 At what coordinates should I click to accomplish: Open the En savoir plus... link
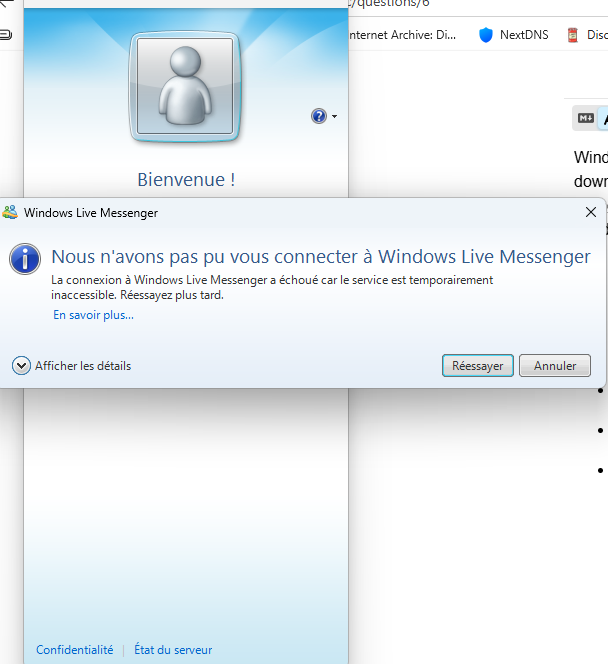click(x=93, y=315)
